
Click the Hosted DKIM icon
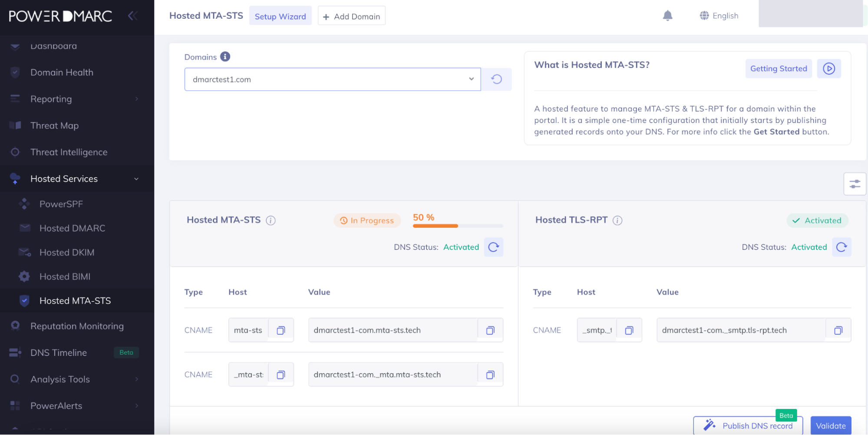point(24,252)
